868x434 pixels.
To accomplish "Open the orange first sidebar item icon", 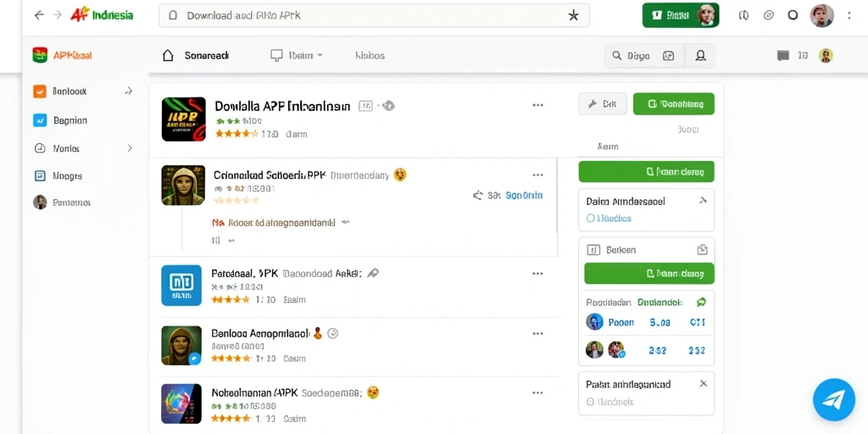I will coord(40,92).
